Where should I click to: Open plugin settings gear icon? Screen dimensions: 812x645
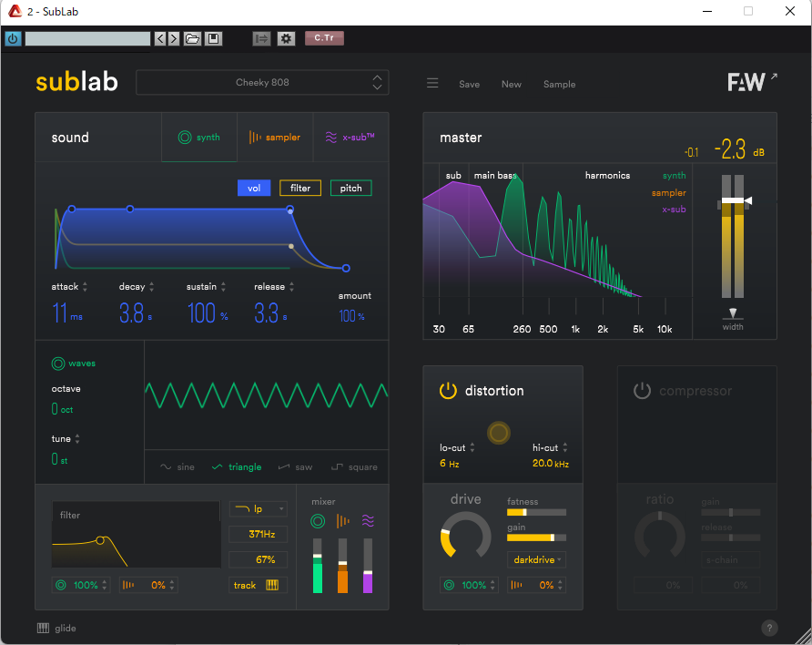tap(286, 38)
